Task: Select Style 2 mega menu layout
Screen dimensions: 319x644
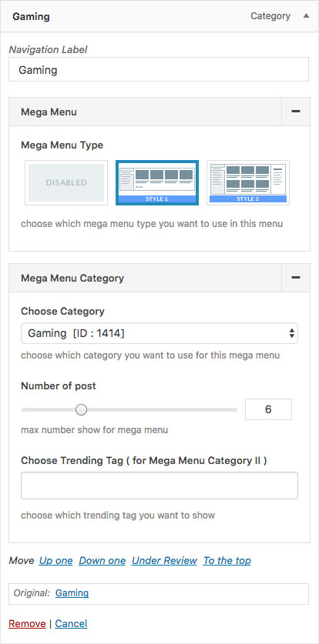Action: pos(248,183)
